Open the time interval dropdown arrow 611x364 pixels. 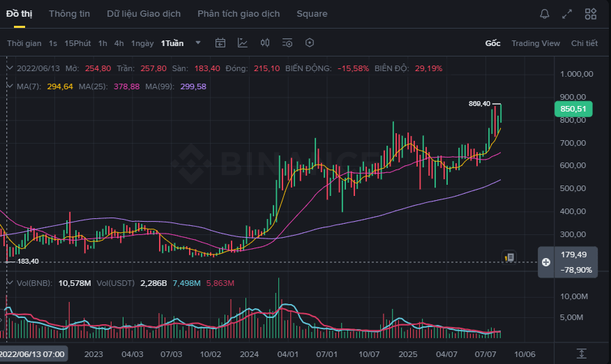198,43
